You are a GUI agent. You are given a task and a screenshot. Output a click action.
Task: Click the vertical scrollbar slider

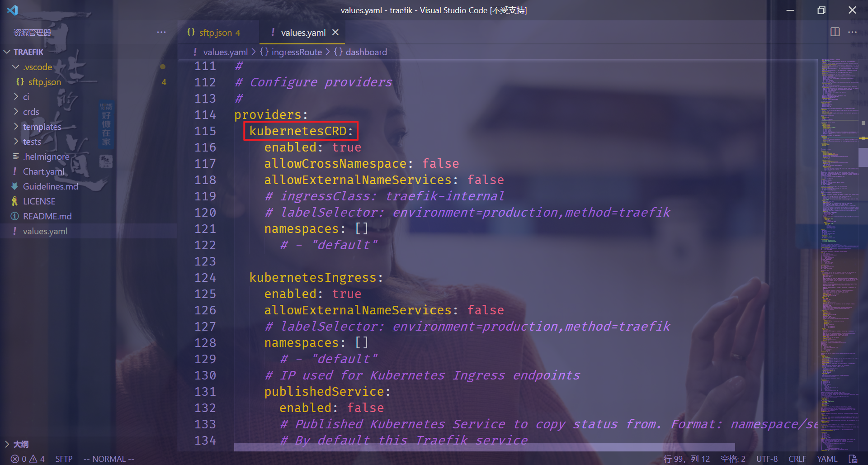tap(863, 157)
